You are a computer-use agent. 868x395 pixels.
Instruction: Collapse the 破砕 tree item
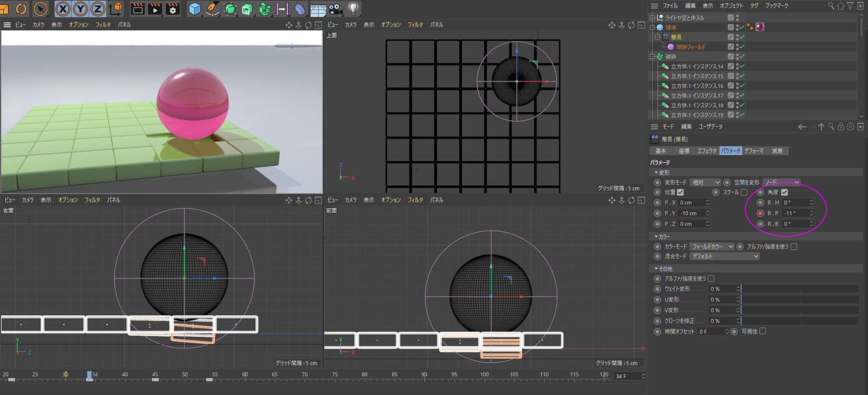(653, 57)
